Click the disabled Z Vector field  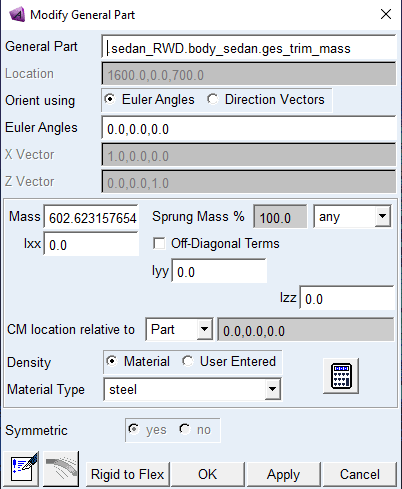(x=249, y=183)
